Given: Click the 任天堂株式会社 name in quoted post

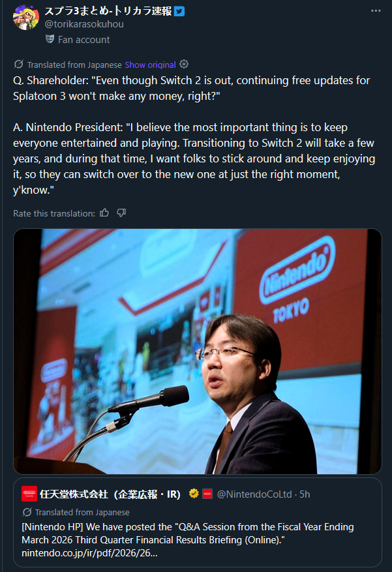Looking at the screenshot, I should (x=110, y=494).
